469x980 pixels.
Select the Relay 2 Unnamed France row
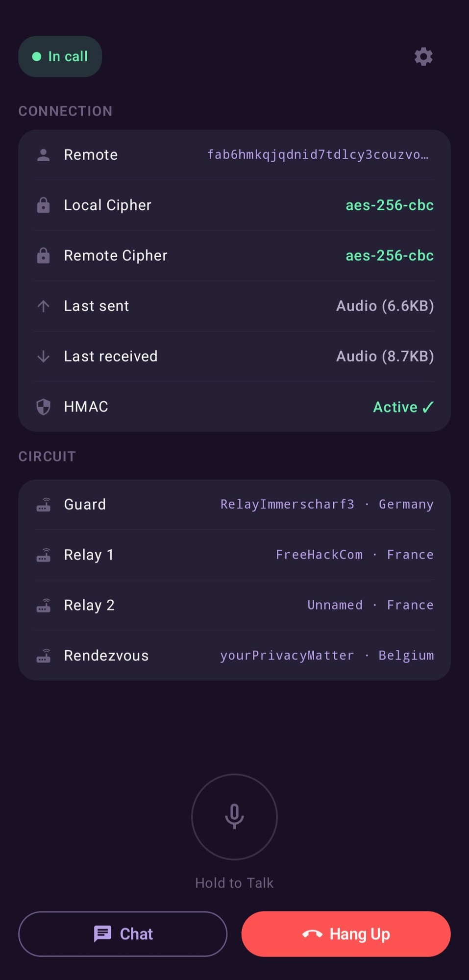pyautogui.click(x=234, y=606)
